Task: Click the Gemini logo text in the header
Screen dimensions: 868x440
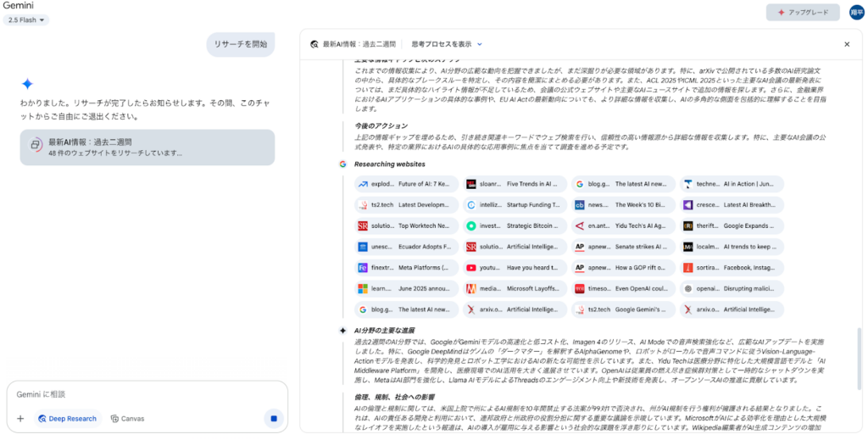Action: pyautogui.click(x=19, y=6)
